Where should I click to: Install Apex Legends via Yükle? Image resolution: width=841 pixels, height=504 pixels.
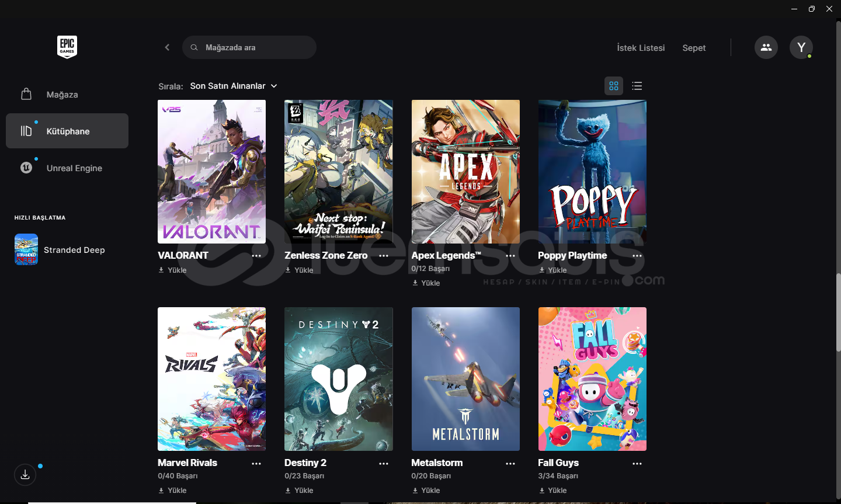[426, 283]
